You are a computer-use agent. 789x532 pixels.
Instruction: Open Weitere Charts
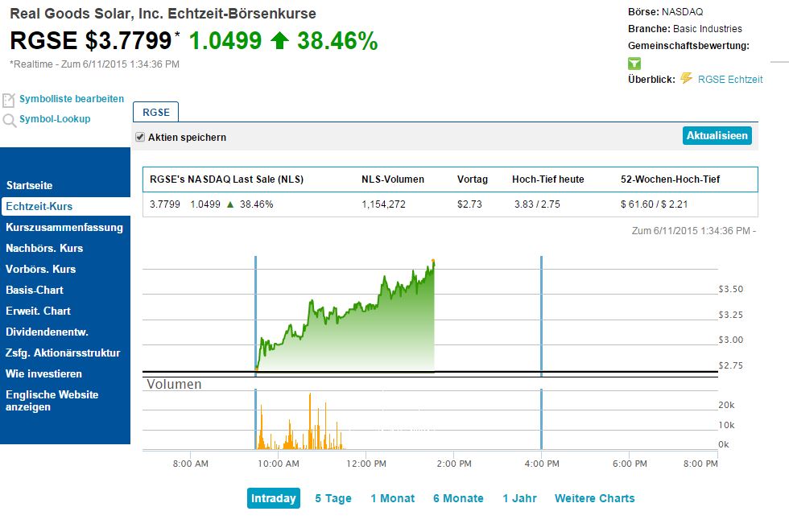[x=594, y=498]
